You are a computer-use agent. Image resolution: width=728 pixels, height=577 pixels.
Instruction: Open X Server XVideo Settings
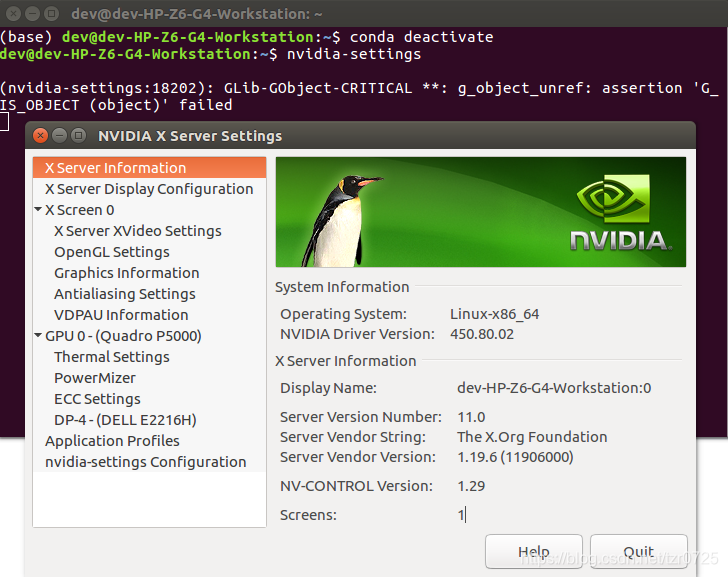(137, 231)
